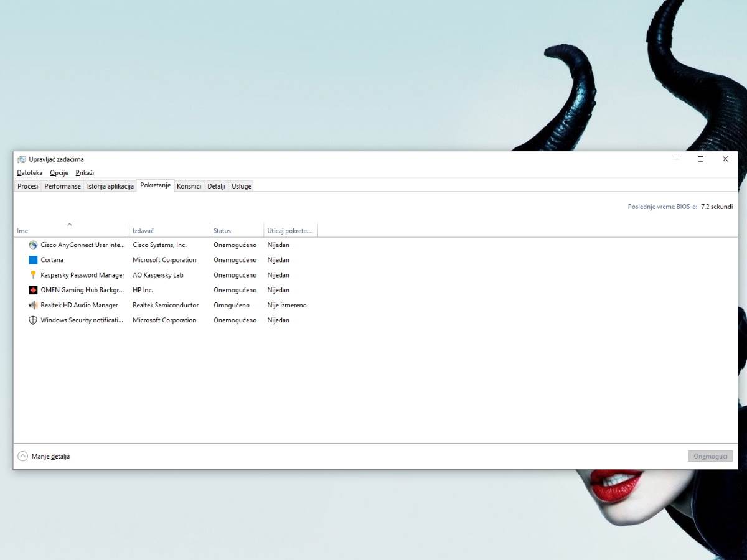The height and width of the screenshot is (560, 747).
Task: Open the Istorija aplikacija tab
Action: pyautogui.click(x=110, y=185)
